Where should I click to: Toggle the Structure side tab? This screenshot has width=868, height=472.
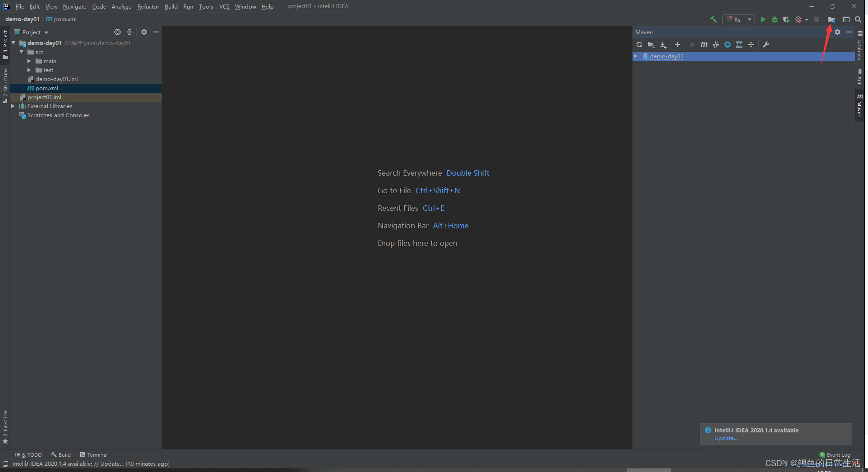coord(5,86)
